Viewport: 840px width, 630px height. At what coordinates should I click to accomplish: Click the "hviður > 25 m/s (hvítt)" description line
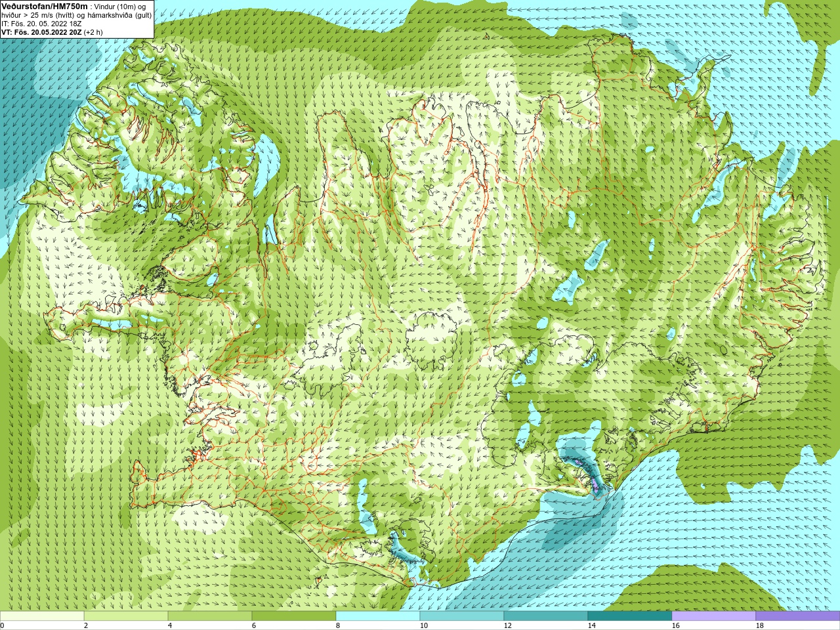point(76,15)
